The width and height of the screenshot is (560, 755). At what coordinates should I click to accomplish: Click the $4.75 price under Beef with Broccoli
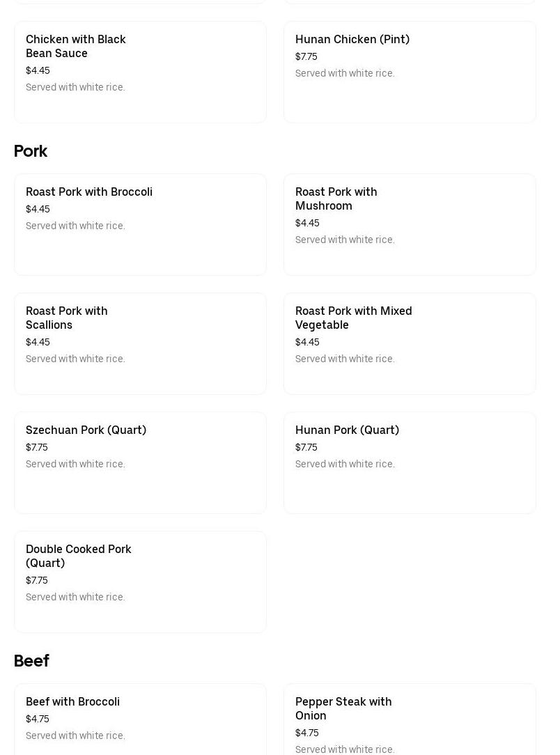(38, 719)
